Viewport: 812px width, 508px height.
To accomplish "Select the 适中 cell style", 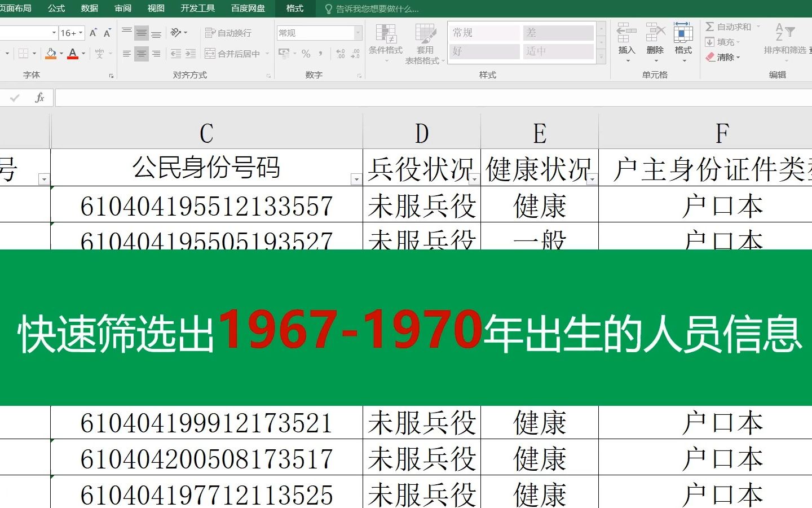I will point(558,51).
